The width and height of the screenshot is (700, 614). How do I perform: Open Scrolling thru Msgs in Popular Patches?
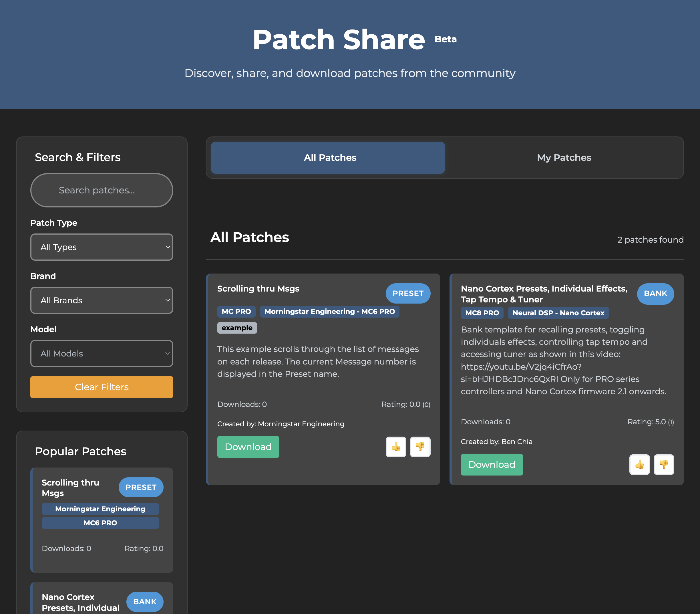pos(71,488)
